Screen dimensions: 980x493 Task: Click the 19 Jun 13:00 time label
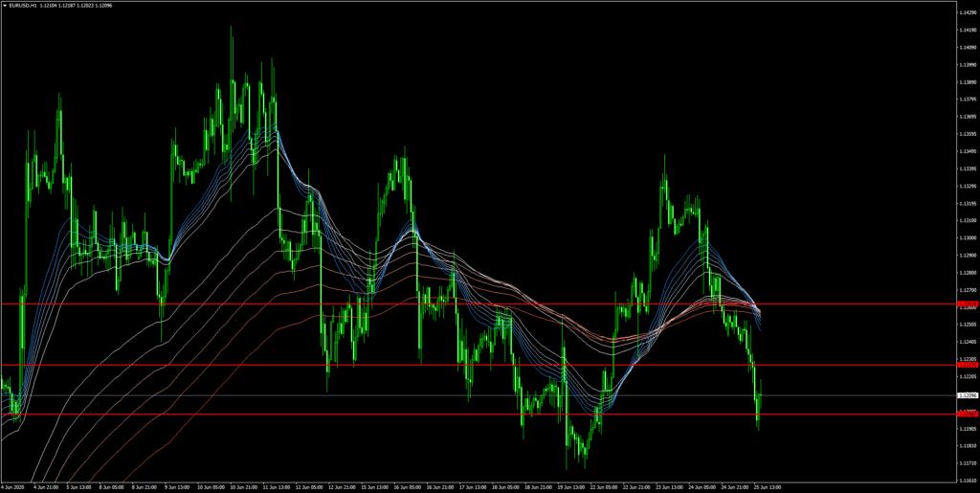572,486
